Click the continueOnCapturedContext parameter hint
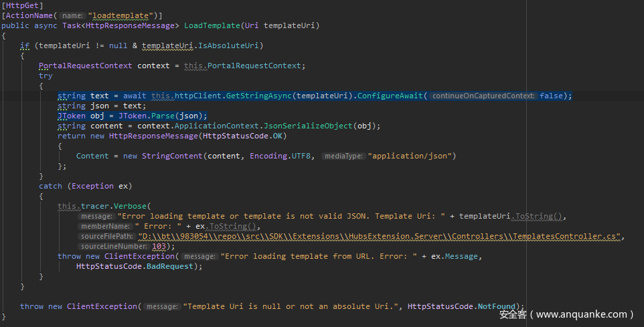The width and height of the screenshot is (644, 327). [x=483, y=96]
